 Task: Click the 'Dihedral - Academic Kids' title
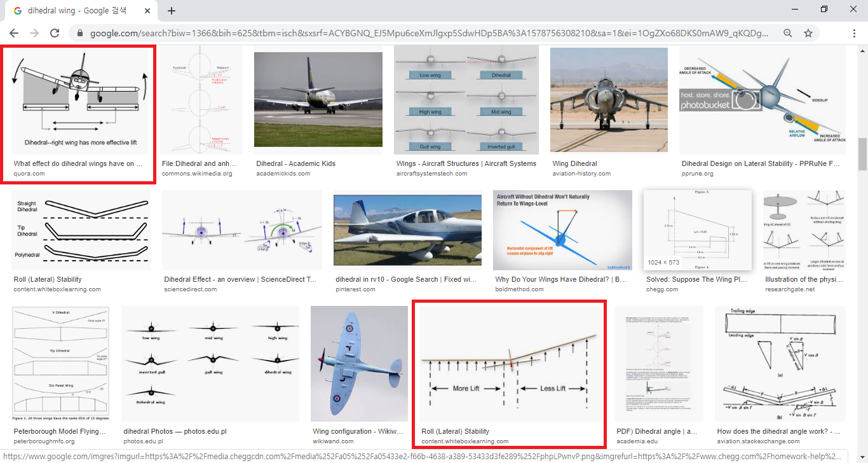click(295, 163)
